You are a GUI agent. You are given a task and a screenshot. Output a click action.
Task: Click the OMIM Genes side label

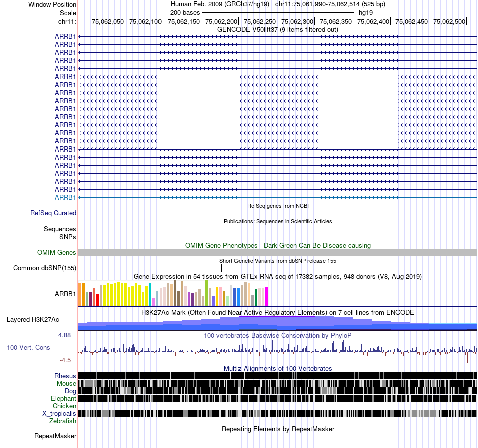(x=56, y=253)
